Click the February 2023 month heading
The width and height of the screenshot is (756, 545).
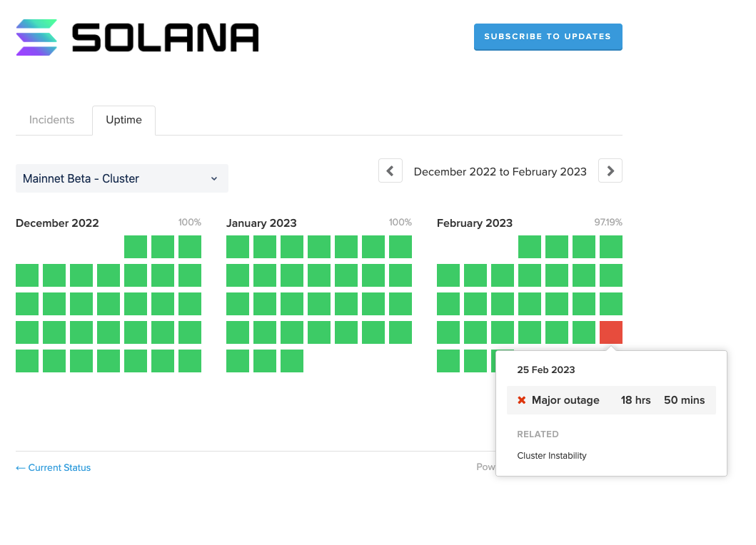tap(475, 223)
